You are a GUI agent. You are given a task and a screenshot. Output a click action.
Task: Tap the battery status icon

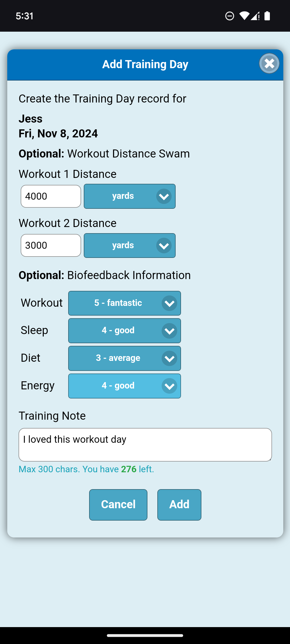coord(267,16)
